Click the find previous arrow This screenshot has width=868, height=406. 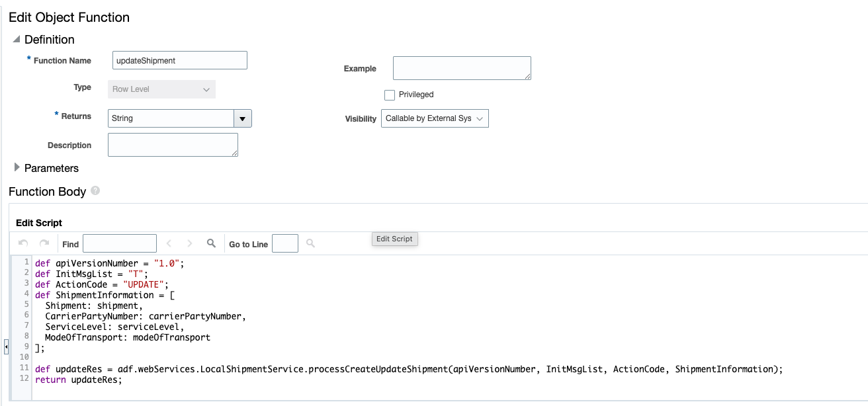coord(169,243)
